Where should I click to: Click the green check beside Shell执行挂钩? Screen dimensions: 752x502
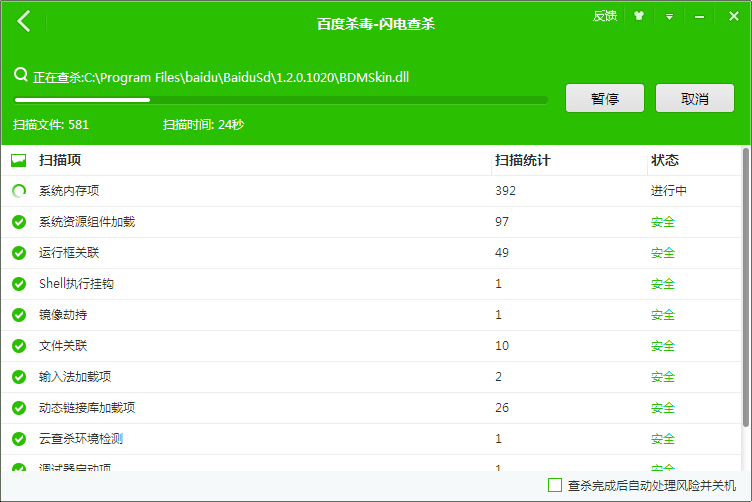pos(19,284)
